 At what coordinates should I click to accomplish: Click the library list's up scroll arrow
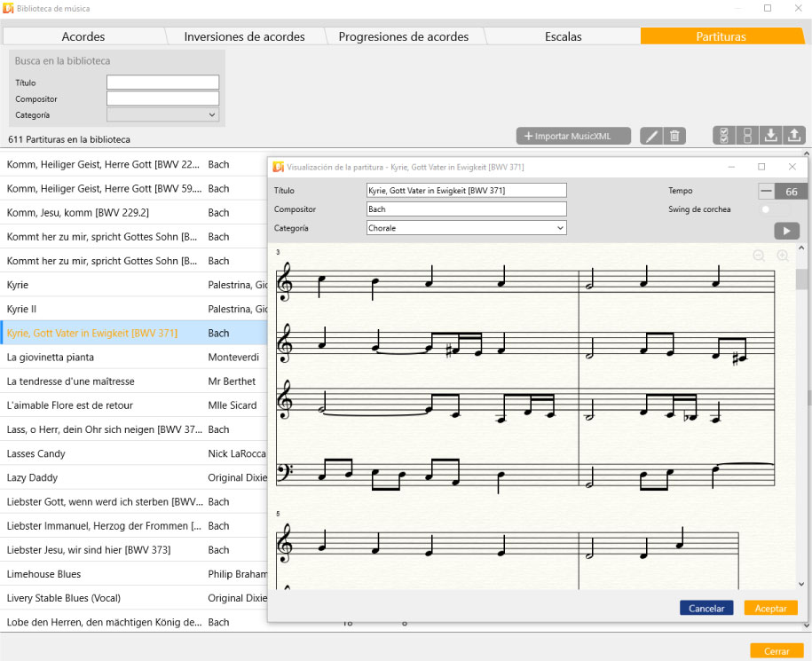807,153
